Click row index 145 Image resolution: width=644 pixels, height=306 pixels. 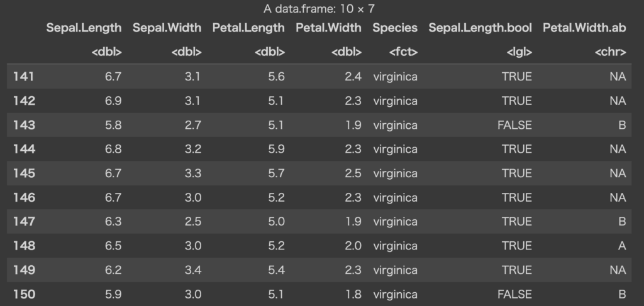pos(24,173)
